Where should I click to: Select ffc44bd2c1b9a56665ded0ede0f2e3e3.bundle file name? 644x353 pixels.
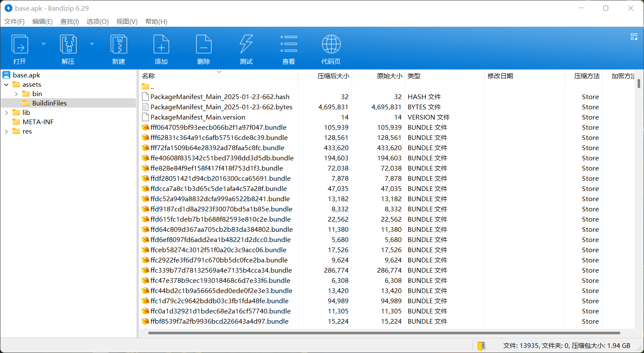221,290
